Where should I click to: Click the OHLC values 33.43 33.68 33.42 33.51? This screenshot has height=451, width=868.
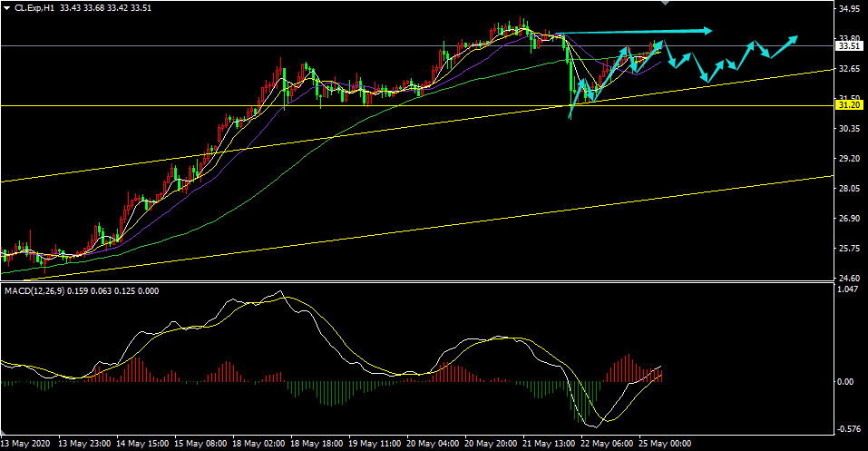point(105,8)
